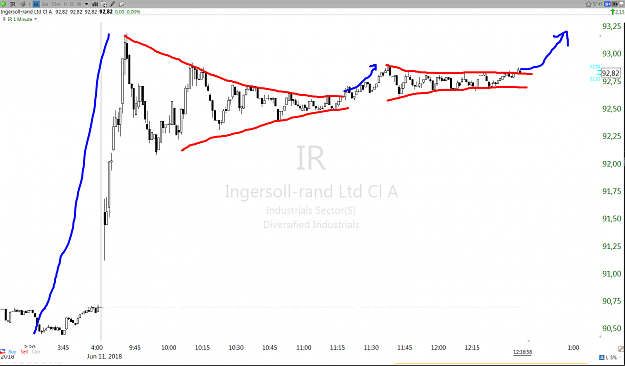Click the green up-arrow 2,13 change value
Image resolution: width=625 pixels, height=366 pixels.
click(617, 12)
